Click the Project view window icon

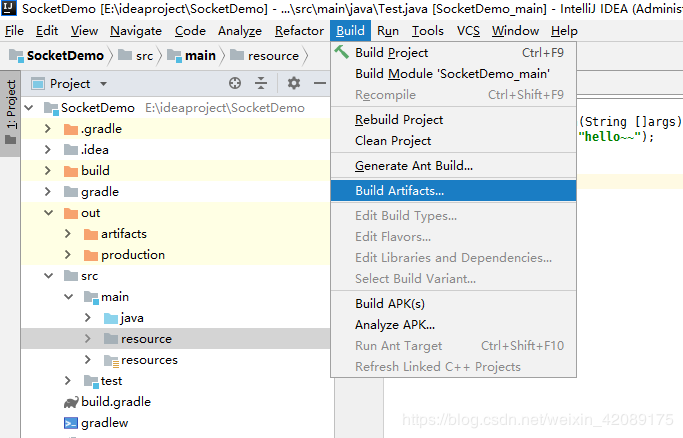click(38, 84)
